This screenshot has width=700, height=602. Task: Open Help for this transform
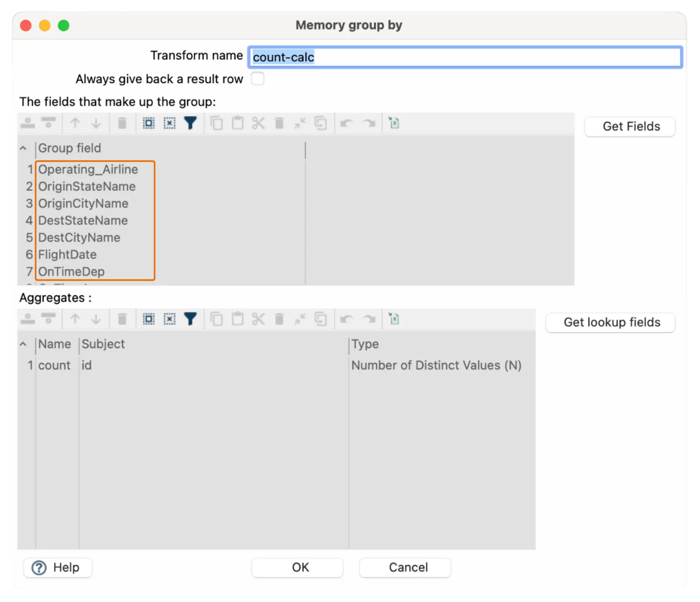58,567
